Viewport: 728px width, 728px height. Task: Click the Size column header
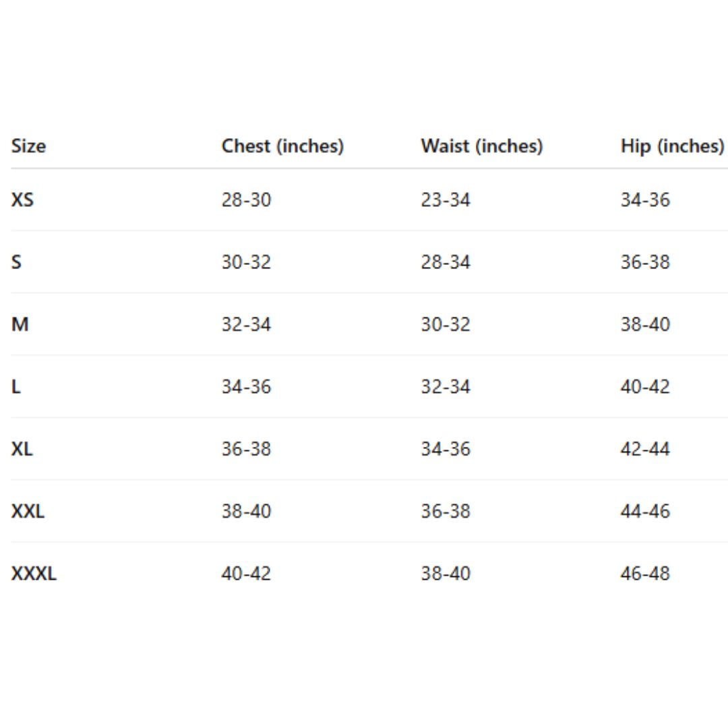pos(28,146)
